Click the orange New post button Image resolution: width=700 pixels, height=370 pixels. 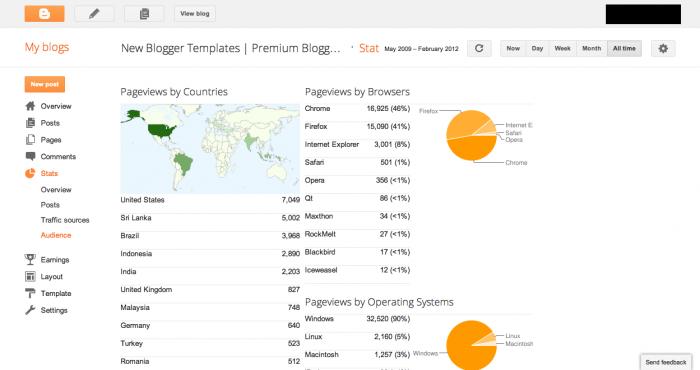coord(45,84)
